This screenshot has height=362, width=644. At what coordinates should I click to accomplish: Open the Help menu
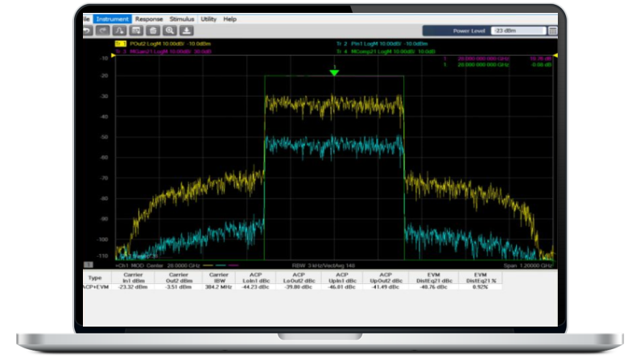pos(230,19)
